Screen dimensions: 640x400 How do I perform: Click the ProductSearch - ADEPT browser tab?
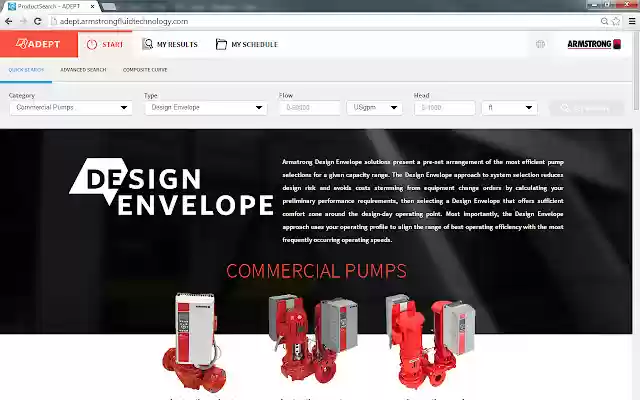tap(51, 7)
